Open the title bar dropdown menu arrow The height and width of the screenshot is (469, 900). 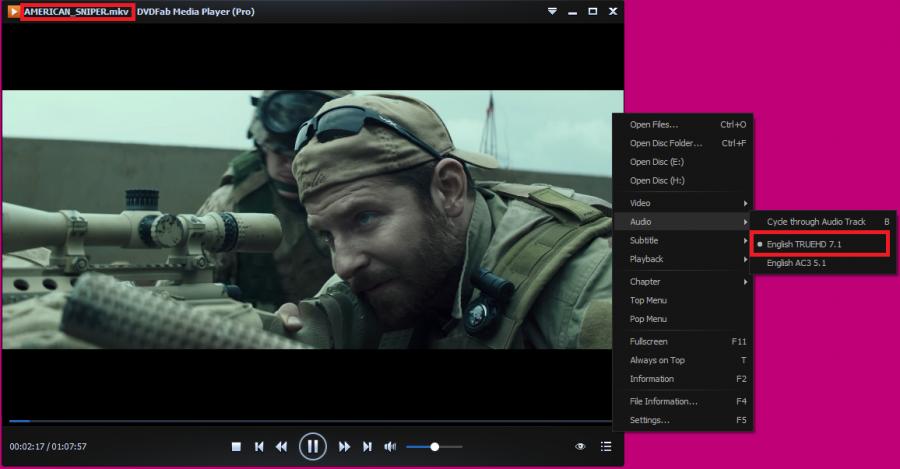tap(552, 11)
